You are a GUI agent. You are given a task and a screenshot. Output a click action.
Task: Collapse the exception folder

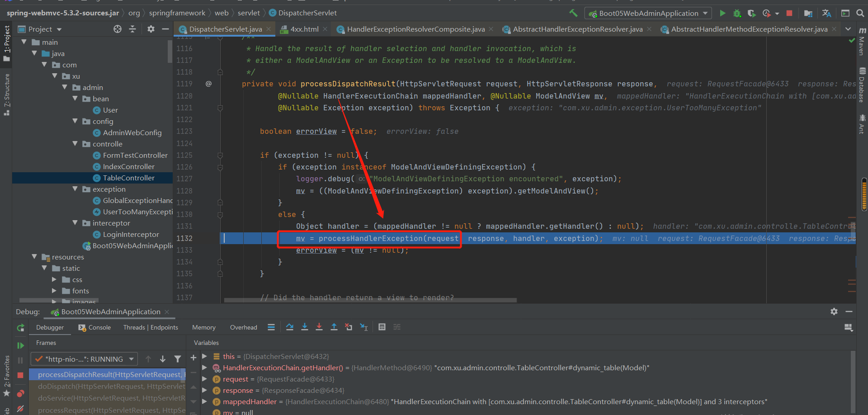click(x=75, y=189)
